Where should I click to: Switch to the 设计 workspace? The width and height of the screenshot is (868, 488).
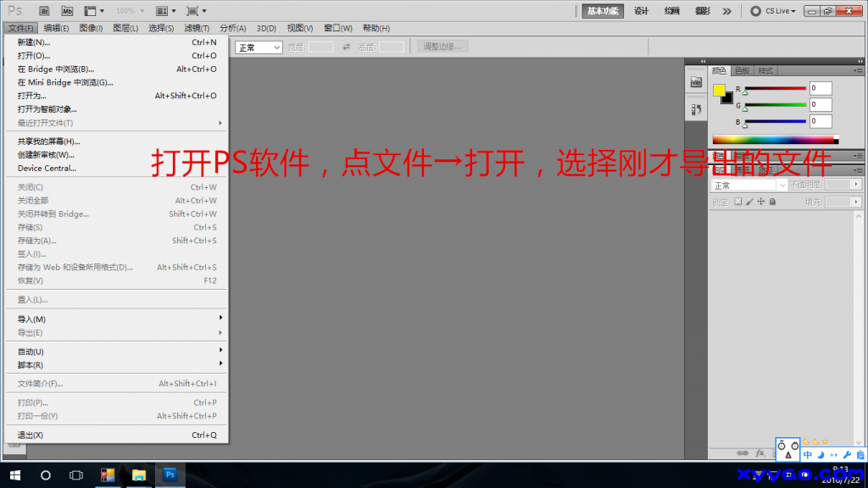tap(642, 11)
